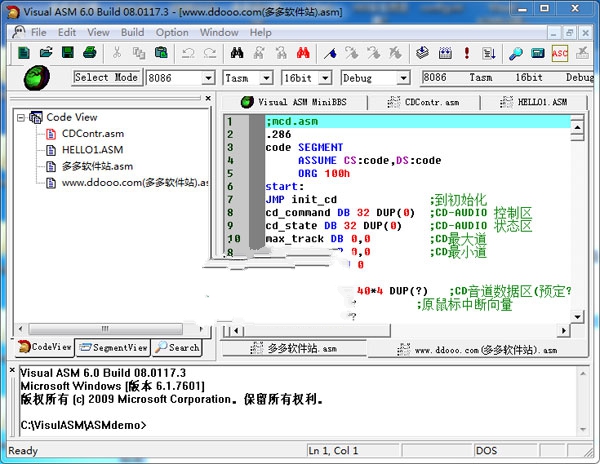Image resolution: width=600 pixels, height=464 pixels.
Task: Click the Cut scissors icon
Action: pyautogui.click(x=117, y=53)
